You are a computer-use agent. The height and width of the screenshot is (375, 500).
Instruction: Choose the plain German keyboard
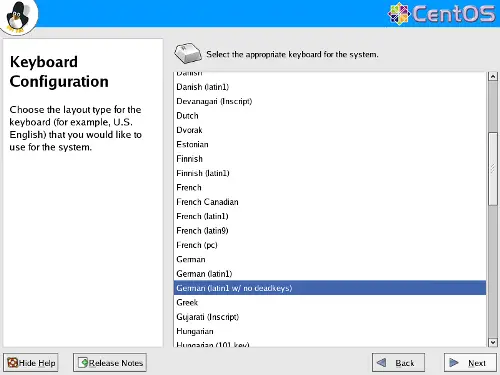click(x=330, y=259)
